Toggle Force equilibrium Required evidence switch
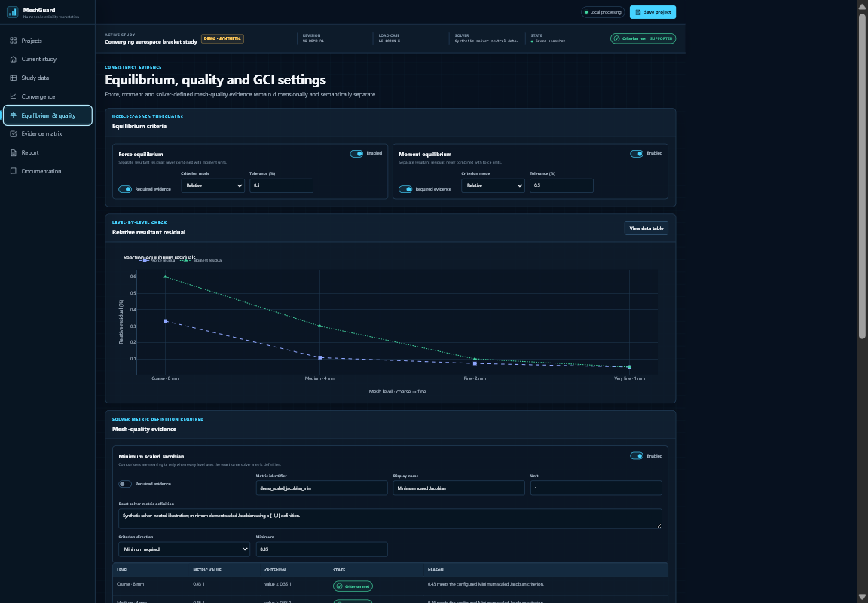Image resolution: width=868 pixels, height=603 pixels. (x=125, y=189)
